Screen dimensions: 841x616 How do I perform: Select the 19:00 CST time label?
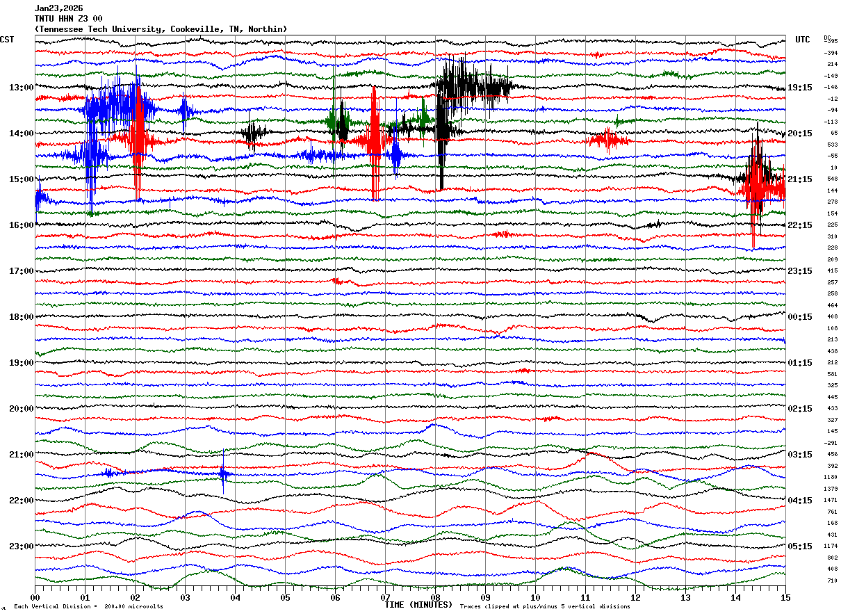point(22,363)
